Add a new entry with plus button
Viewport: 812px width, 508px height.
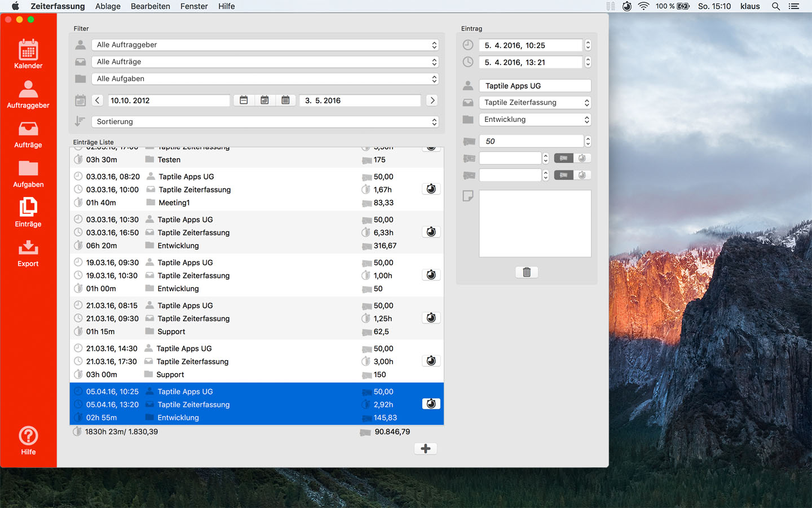click(426, 449)
